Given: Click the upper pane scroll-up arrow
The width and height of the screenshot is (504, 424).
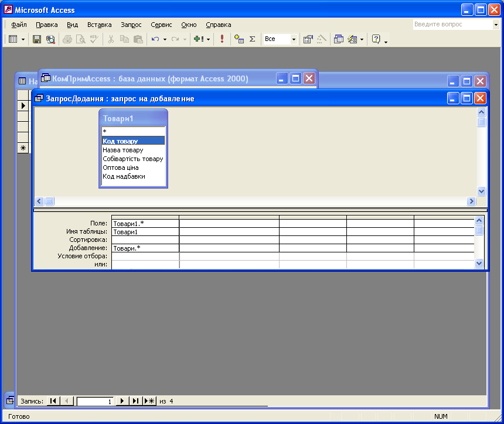Looking at the screenshot, I should pyautogui.click(x=481, y=112).
